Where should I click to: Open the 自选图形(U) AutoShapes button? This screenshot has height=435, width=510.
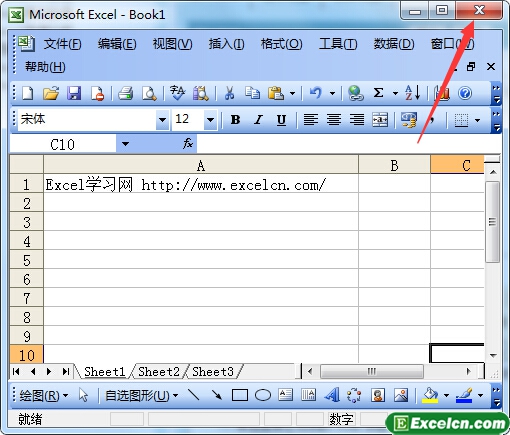coord(141,396)
